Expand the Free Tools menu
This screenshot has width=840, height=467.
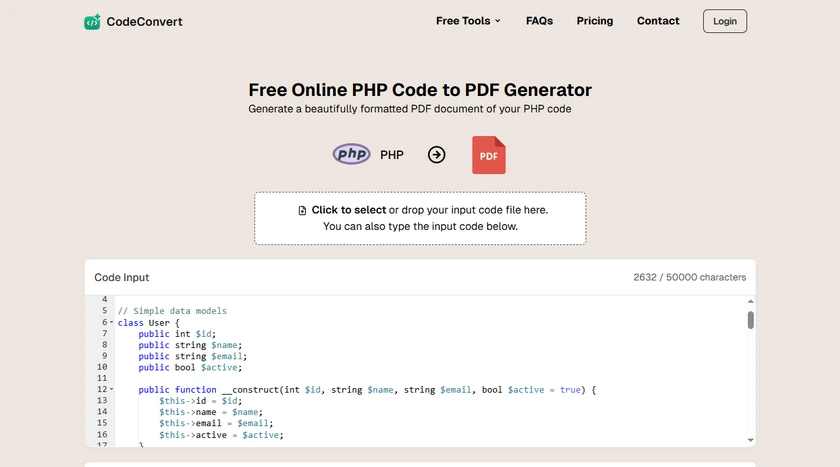click(468, 21)
